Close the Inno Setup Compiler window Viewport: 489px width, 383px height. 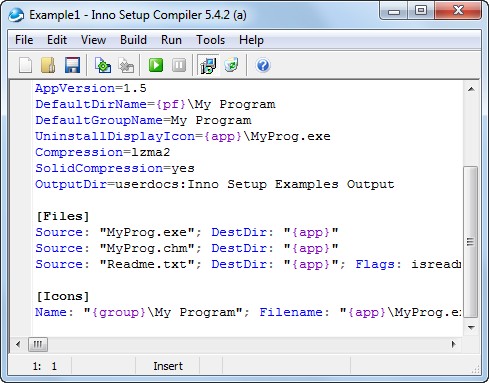pyautogui.click(x=458, y=11)
